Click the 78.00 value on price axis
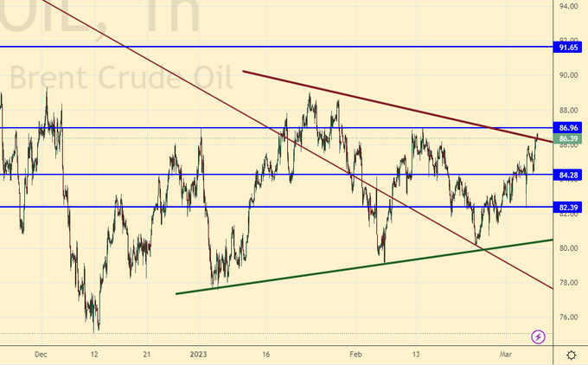 tap(568, 283)
